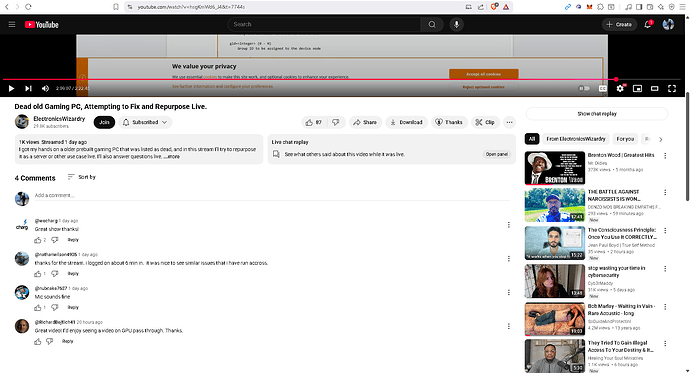Open the YouTube hamburger guide menu

pos(12,25)
